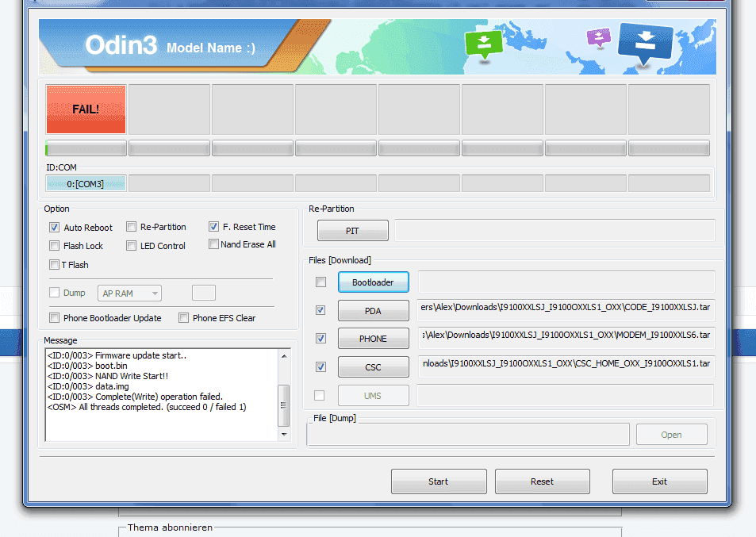
Task: Toggle the Auto Reboot checkbox
Action: tap(54, 227)
